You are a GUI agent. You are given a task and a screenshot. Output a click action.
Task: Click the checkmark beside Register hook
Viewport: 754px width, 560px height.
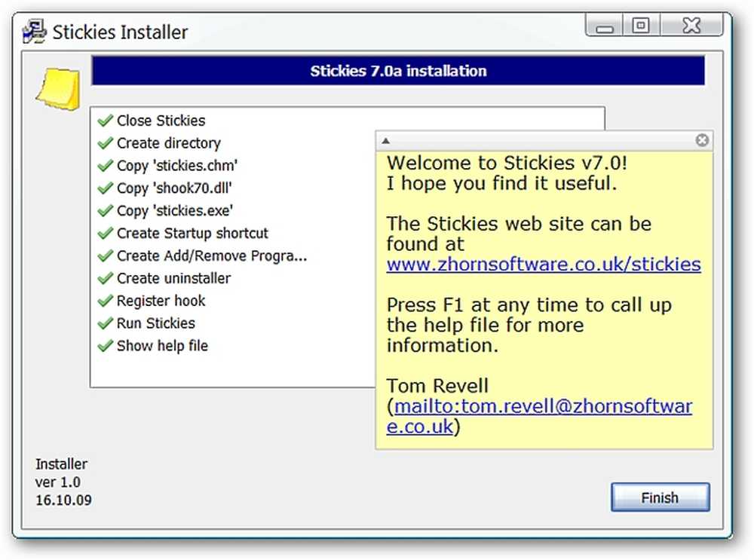coord(106,301)
